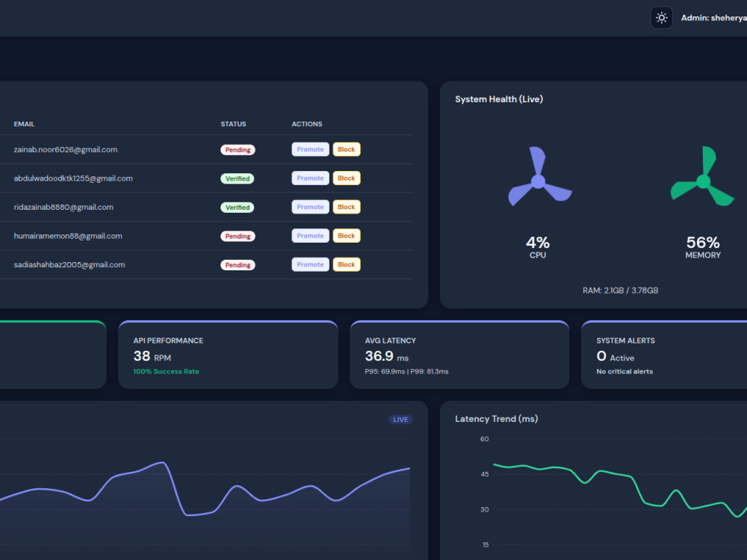Block abdulwadoodktk1255@gmail.com user
Screen dimensions: 747x560
click(x=347, y=178)
